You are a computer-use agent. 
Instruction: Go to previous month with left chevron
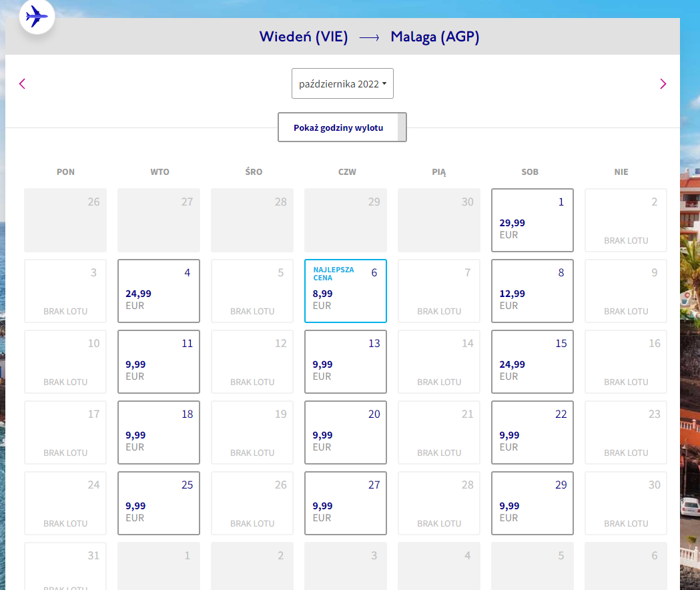click(22, 83)
